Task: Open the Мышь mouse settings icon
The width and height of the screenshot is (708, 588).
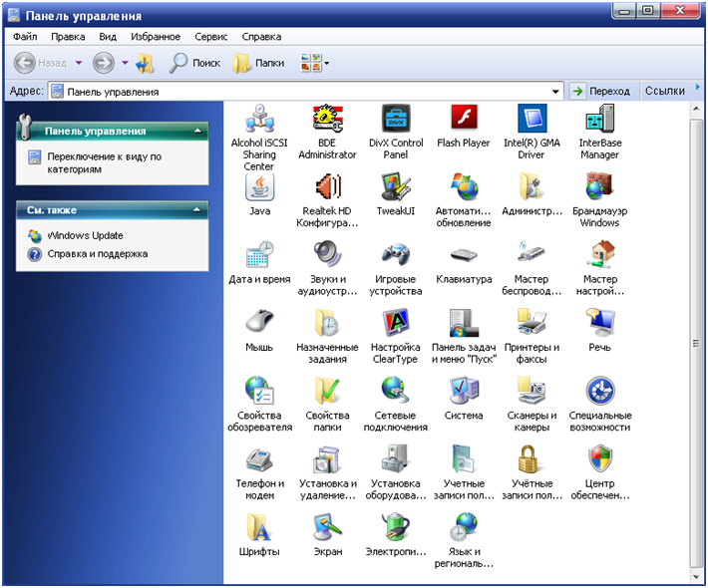Action: (x=259, y=324)
